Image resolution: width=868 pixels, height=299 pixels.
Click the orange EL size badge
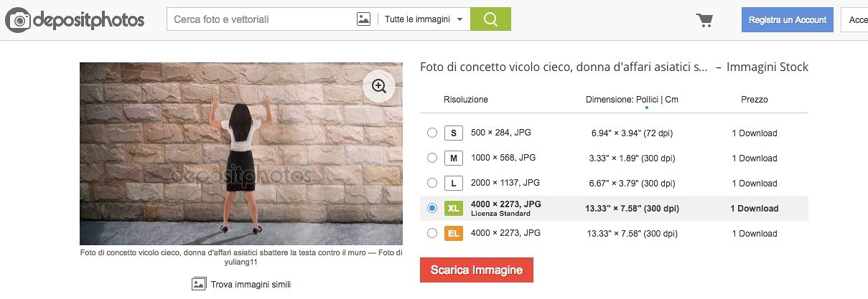454,233
